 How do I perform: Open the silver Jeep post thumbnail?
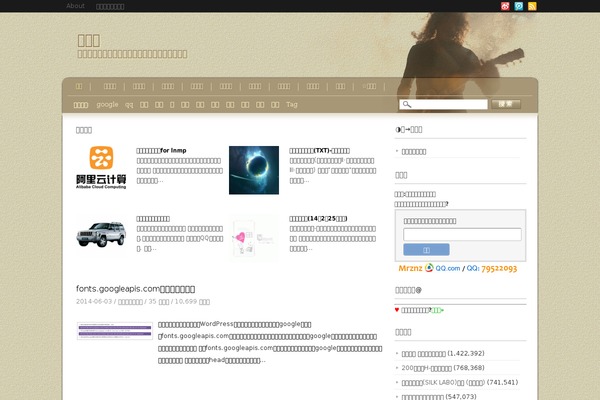[100, 235]
